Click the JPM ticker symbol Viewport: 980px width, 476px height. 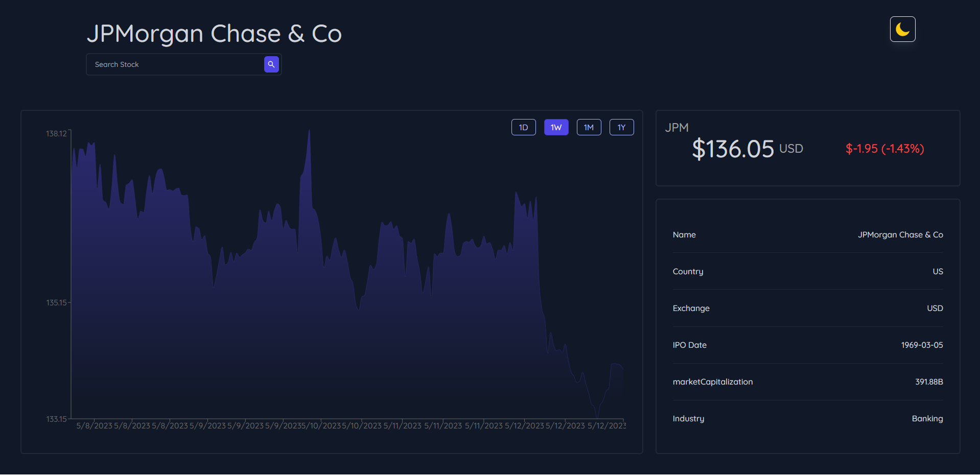[x=676, y=128]
